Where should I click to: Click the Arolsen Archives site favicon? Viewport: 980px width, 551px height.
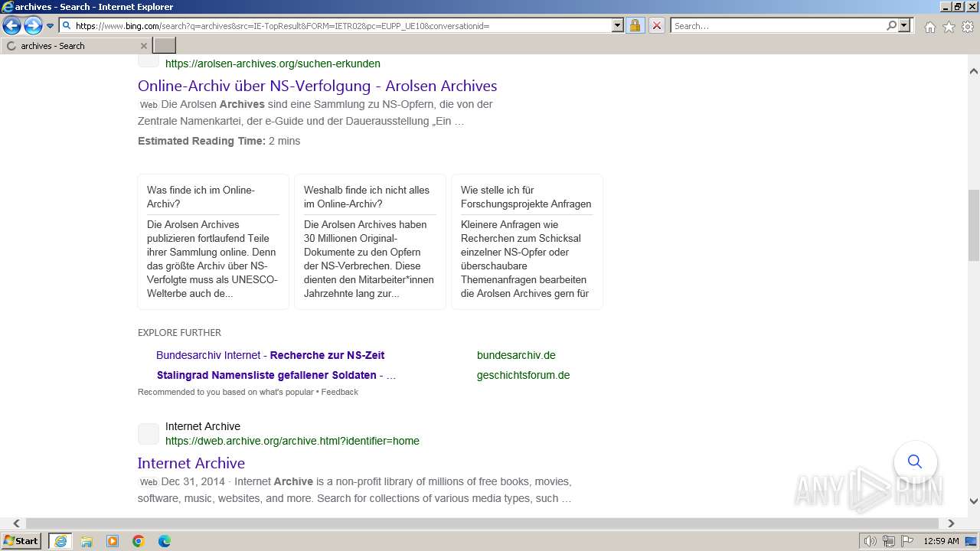tap(149, 60)
